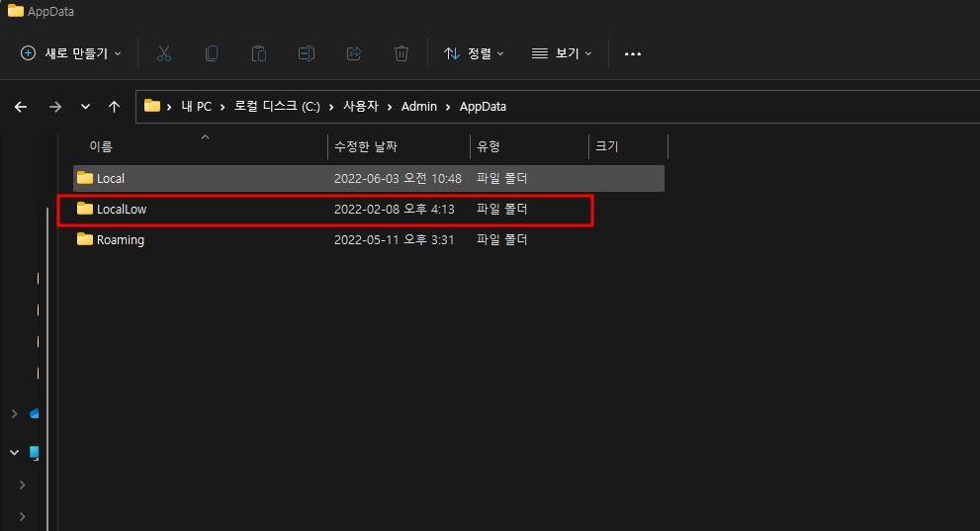The width and height of the screenshot is (980, 531).
Task: Navigate to 내 PC in address bar
Action: pos(196,106)
